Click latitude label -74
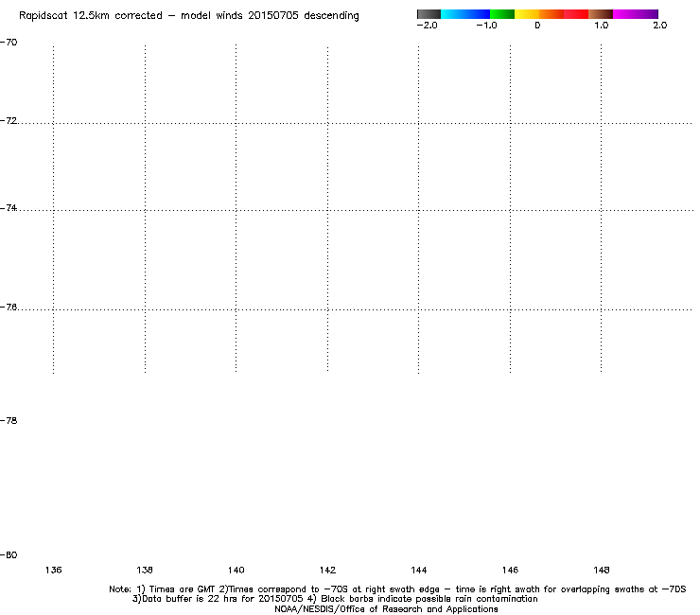This screenshot has width=700, height=615. 9,208
